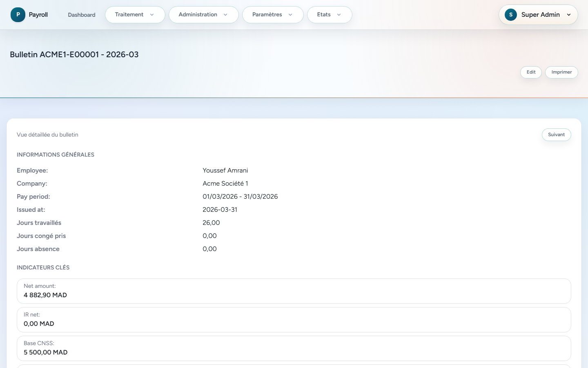Click the Jours travaillés value 26,00
588x368 pixels.
pyautogui.click(x=211, y=223)
